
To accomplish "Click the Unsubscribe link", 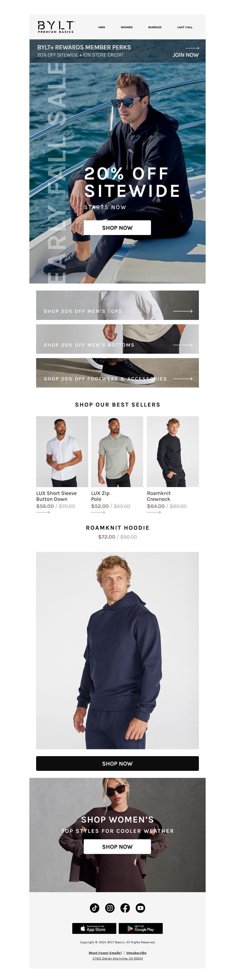I will click(x=136, y=953).
